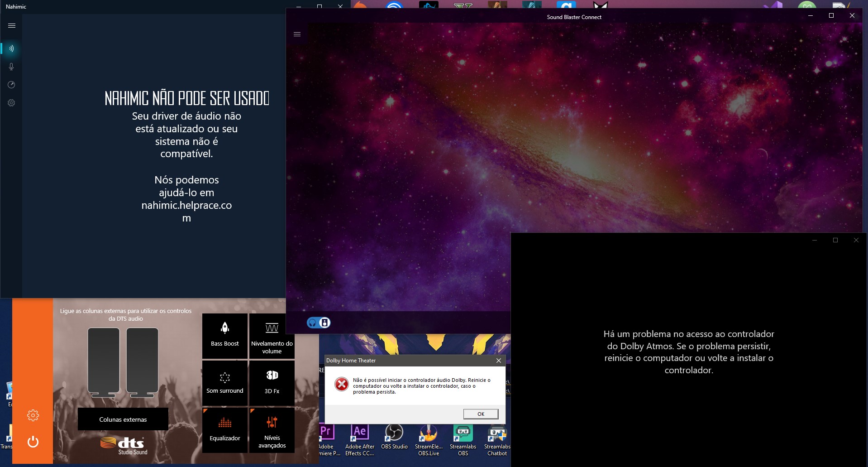This screenshot has width=868, height=467.
Task: Open Adobe After Effects CC desktop shortcut
Action: tap(360, 440)
